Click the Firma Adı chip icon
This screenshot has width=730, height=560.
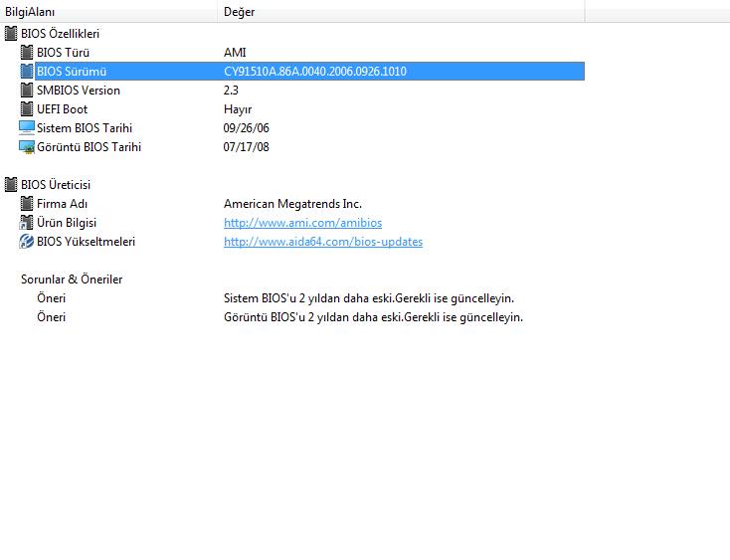pyautogui.click(x=27, y=204)
